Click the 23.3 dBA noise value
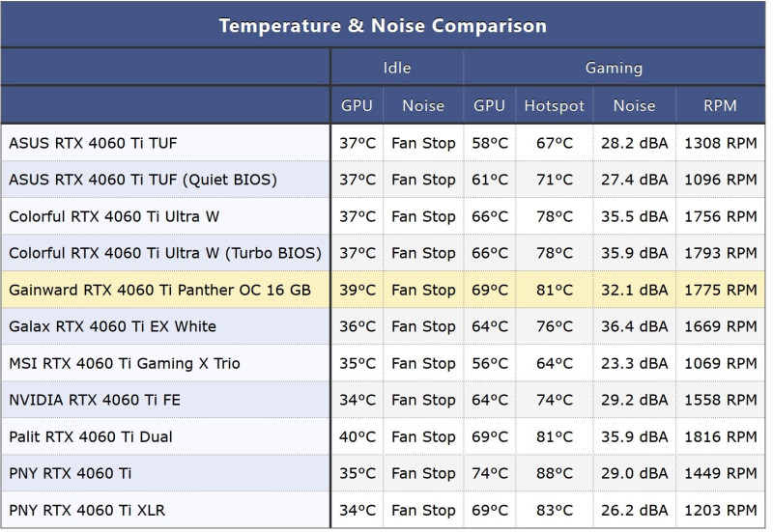The height and width of the screenshot is (532, 773). click(x=634, y=363)
